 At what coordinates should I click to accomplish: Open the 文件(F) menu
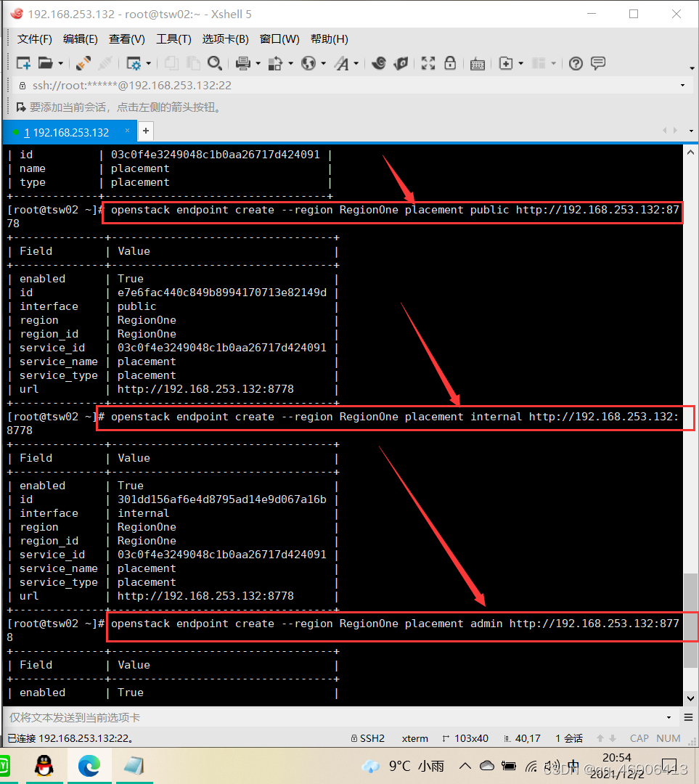click(35, 39)
